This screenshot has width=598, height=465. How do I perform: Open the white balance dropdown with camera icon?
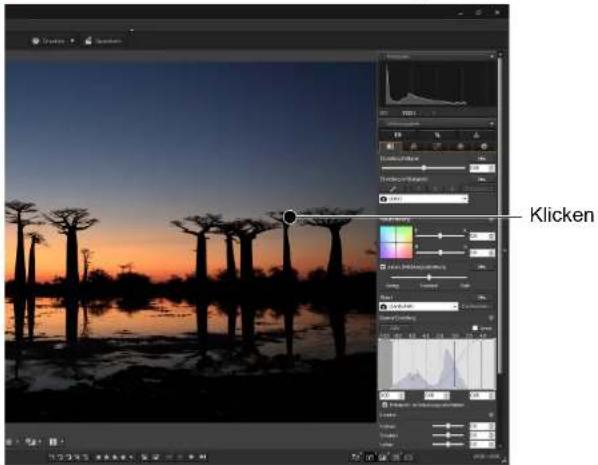pyautogui.click(x=423, y=199)
